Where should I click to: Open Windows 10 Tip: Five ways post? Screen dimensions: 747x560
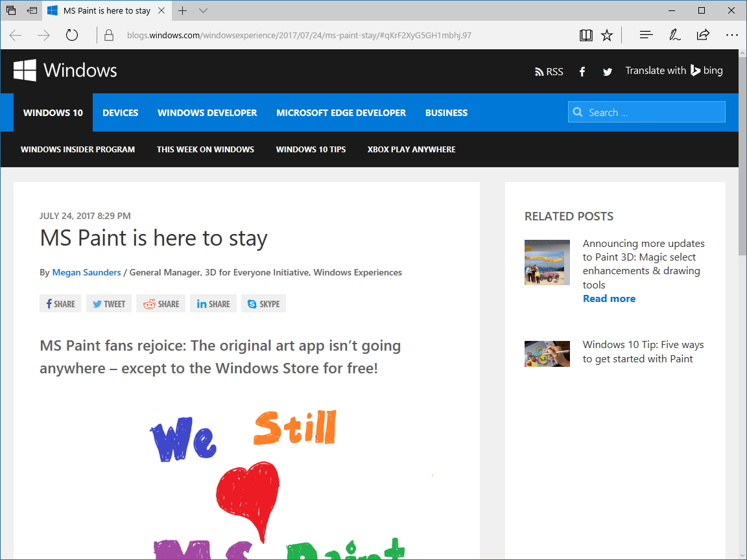click(x=643, y=351)
